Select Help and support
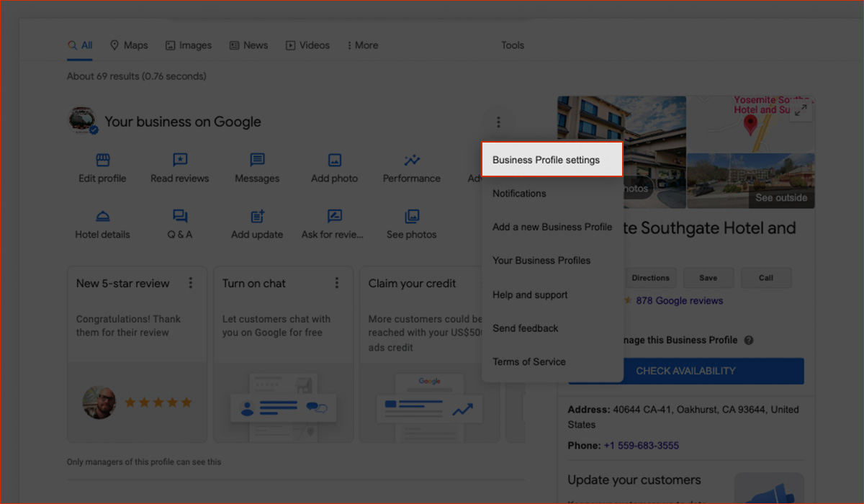 coord(552,294)
